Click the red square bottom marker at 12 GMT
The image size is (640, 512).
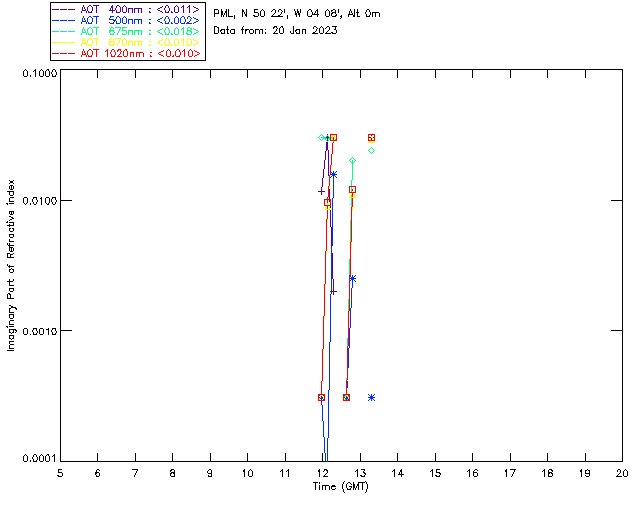[x=321, y=398]
